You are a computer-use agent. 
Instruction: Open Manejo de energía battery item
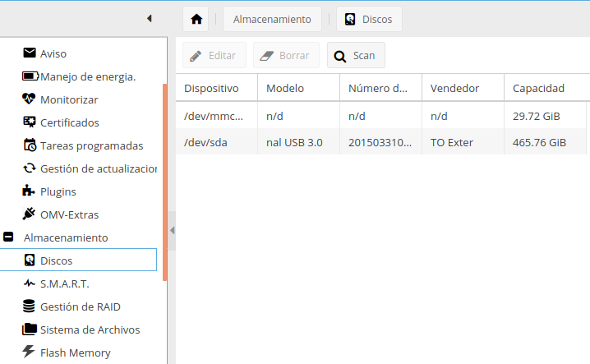[87, 76]
